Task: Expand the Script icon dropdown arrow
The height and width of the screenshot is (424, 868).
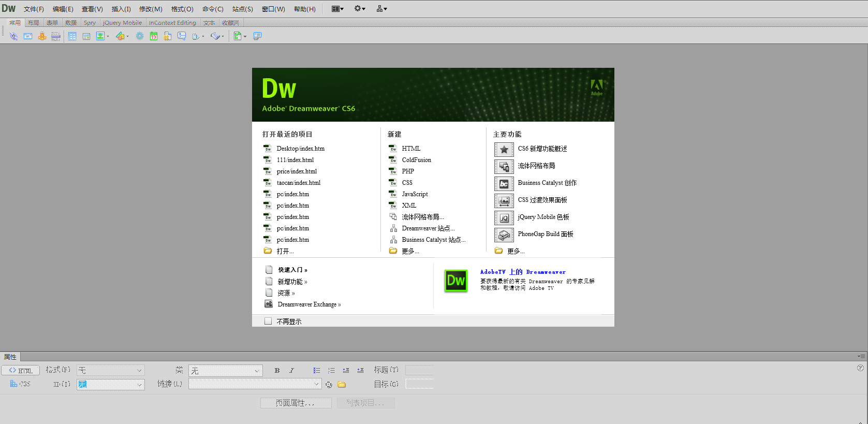Action: (223, 36)
